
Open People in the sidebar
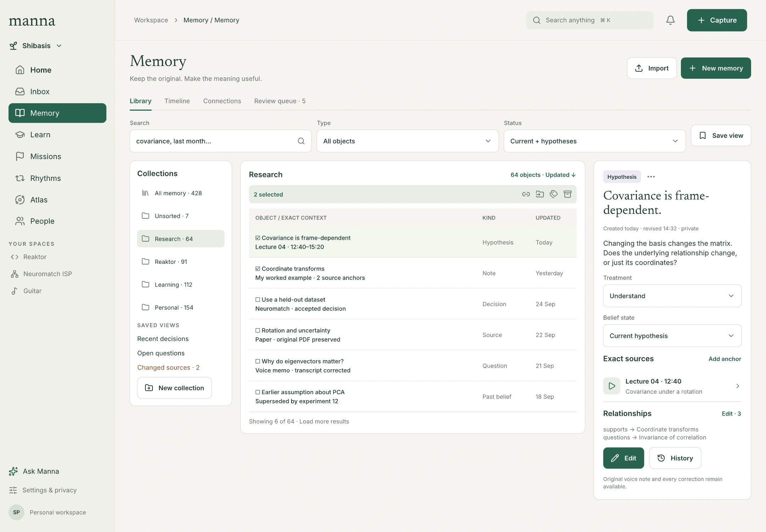click(57, 221)
